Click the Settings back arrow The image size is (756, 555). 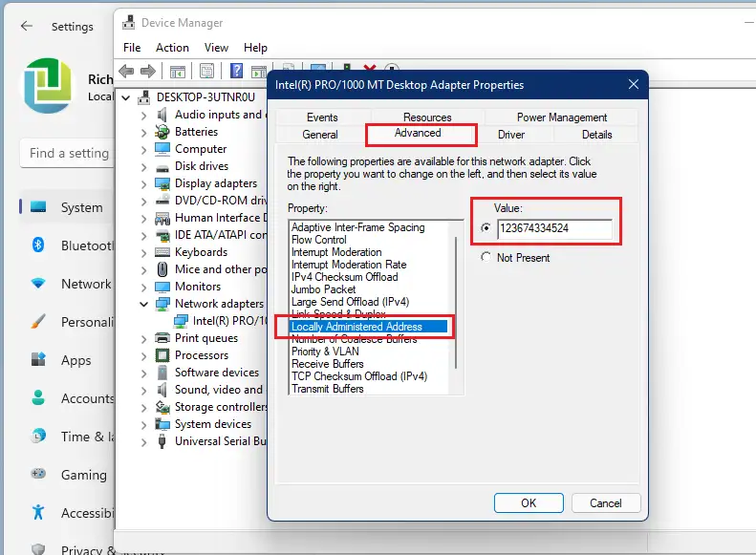click(x=27, y=26)
